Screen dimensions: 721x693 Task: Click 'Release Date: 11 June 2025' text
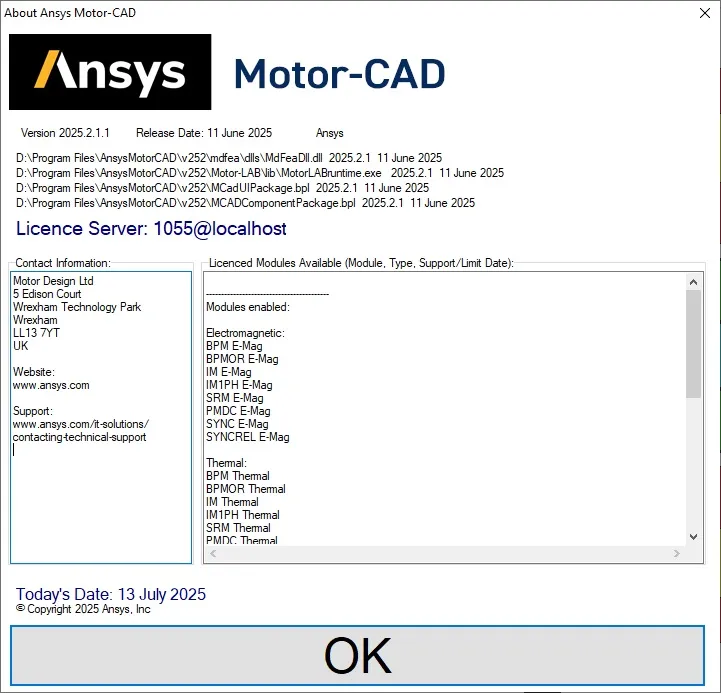[x=204, y=133]
